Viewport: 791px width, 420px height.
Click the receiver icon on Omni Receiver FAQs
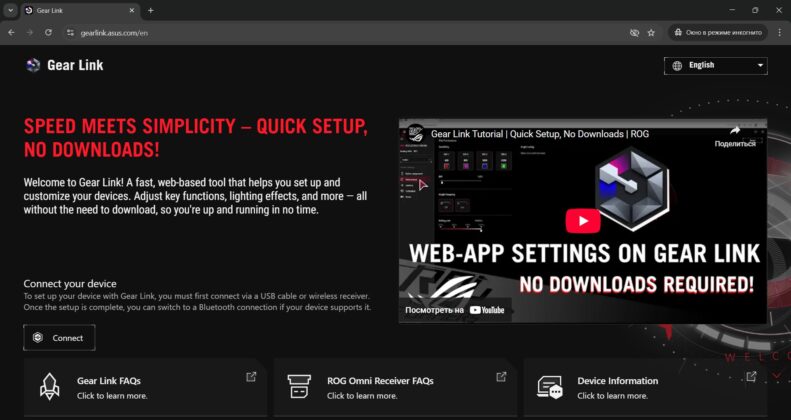point(299,387)
